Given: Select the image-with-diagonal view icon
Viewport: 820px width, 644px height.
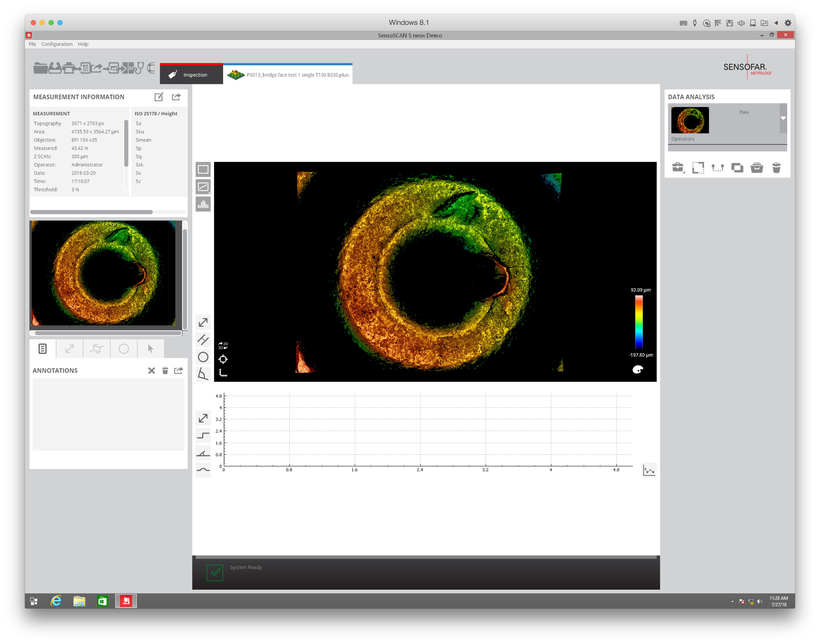Looking at the screenshot, I should click(x=203, y=187).
